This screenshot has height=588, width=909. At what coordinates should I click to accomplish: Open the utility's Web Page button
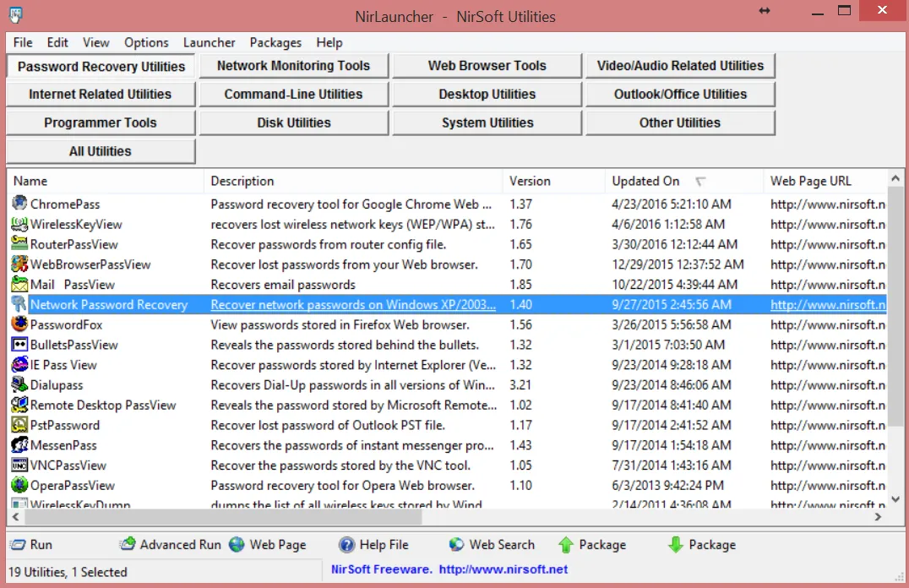[x=267, y=545]
